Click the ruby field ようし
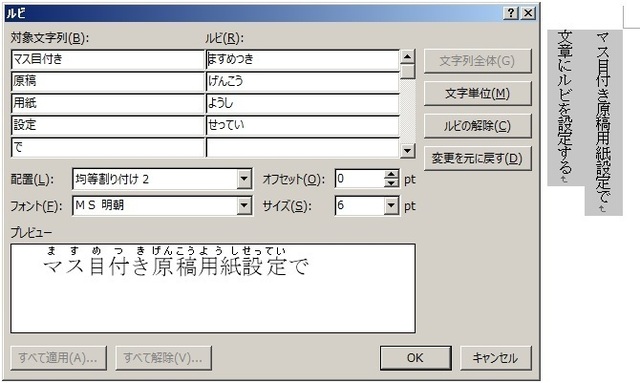 [x=302, y=104]
